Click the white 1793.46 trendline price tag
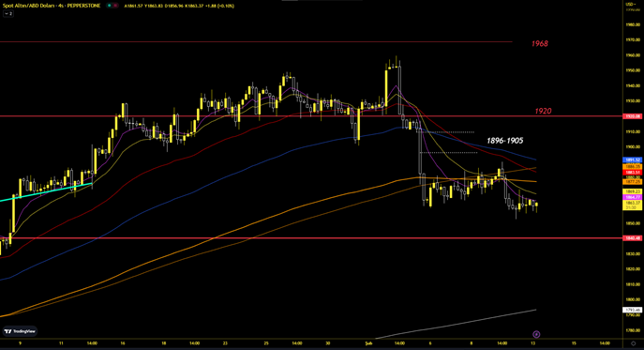 click(633, 310)
